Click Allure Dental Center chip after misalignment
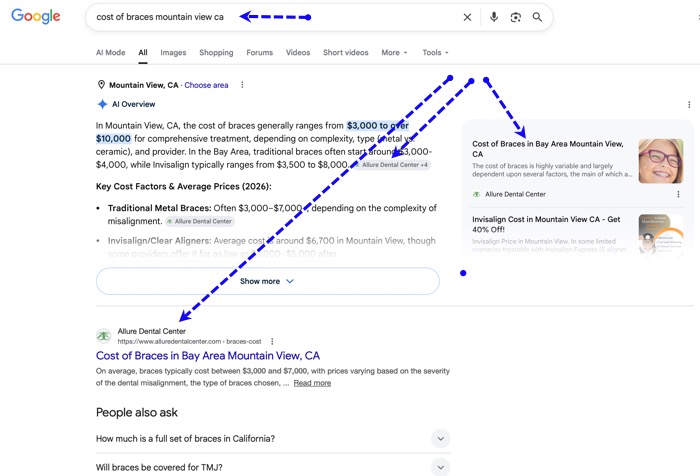 tap(200, 221)
